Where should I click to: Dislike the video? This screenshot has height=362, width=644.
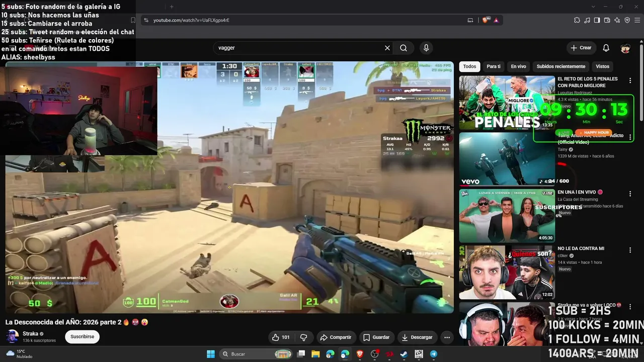click(x=303, y=337)
